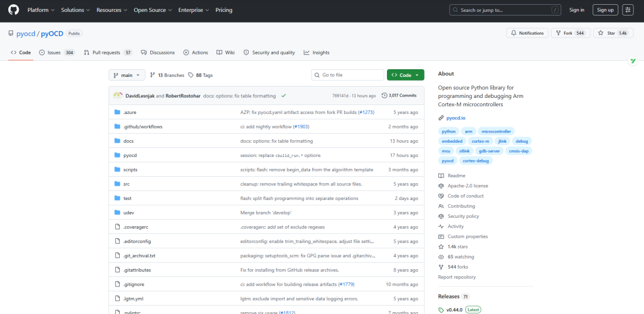Switch to the Actions tab
The width and height of the screenshot is (644, 314).
click(x=196, y=53)
